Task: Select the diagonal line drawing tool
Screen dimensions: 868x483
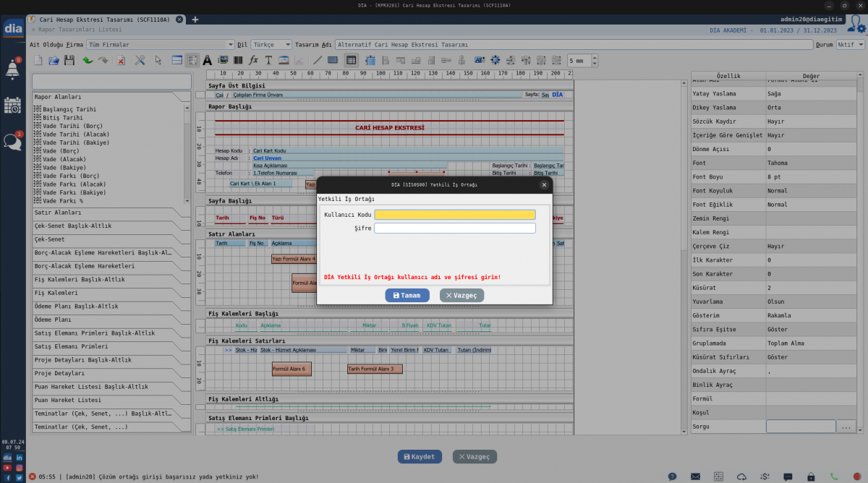Action: pyautogui.click(x=317, y=60)
